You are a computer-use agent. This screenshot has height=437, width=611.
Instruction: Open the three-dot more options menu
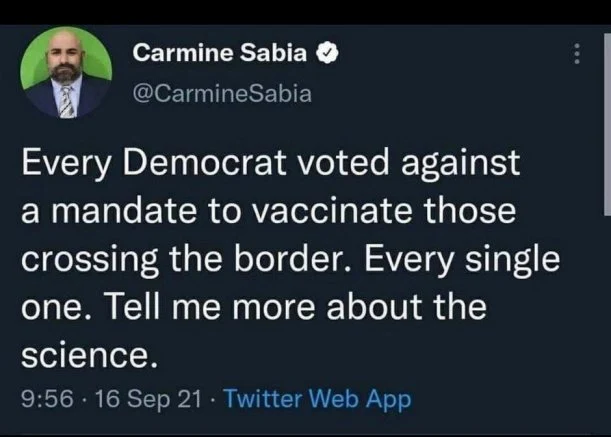click(x=575, y=56)
